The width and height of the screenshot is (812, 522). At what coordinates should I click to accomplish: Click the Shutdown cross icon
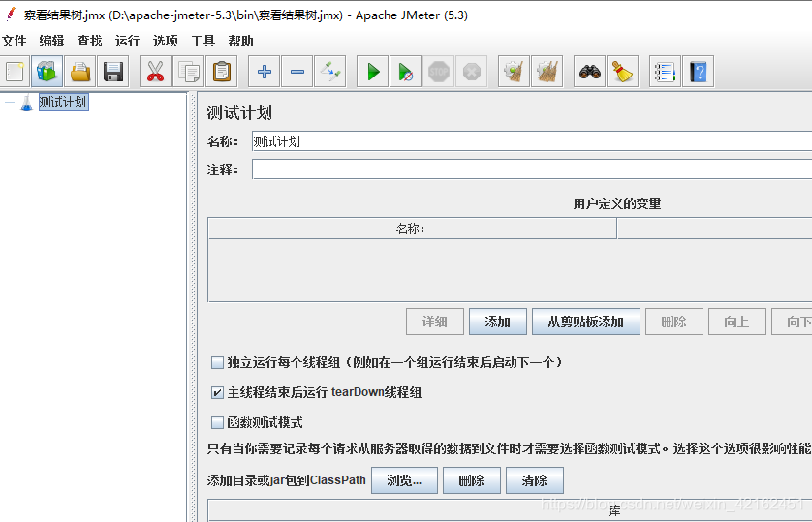[x=472, y=72]
